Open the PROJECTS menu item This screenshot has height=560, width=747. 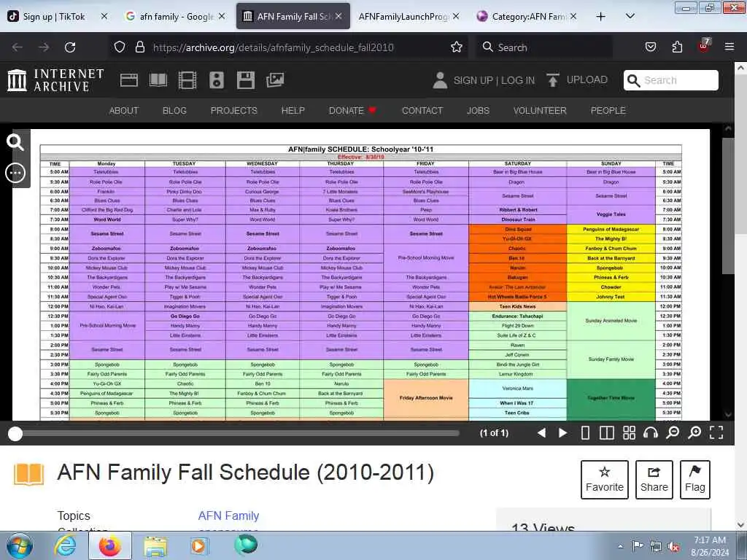234,111
